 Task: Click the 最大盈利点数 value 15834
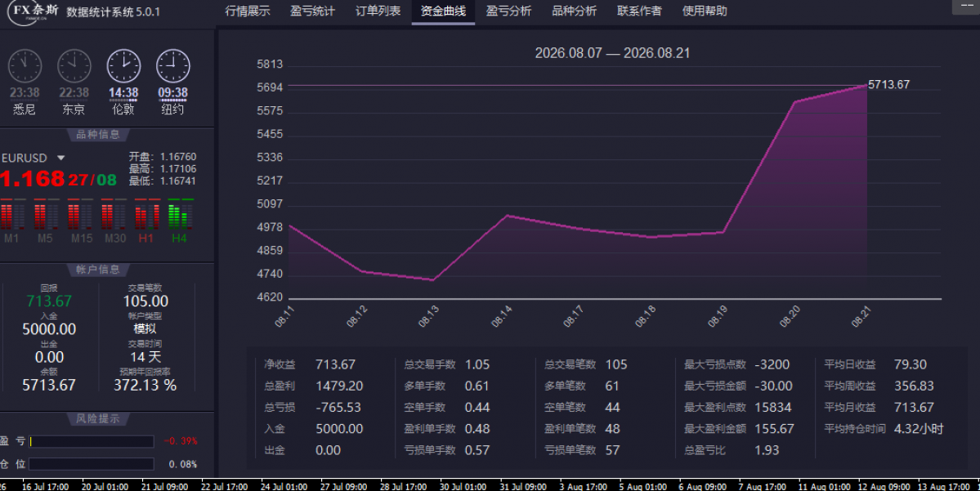click(773, 408)
